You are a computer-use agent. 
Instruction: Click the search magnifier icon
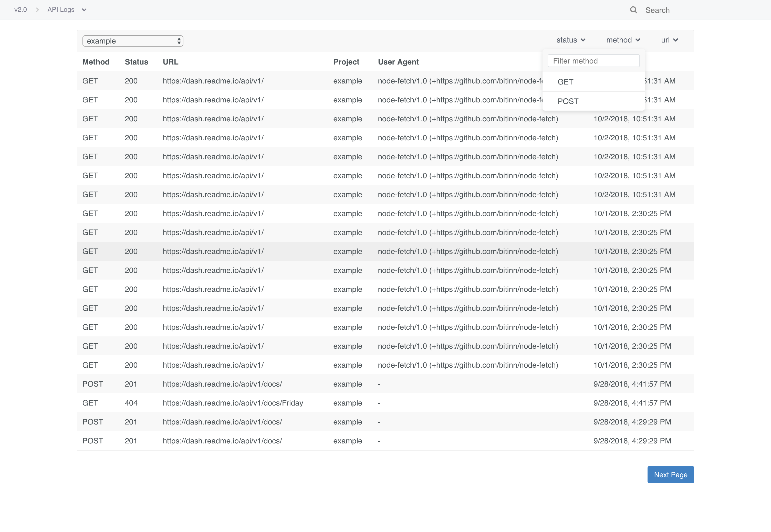coord(633,10)
